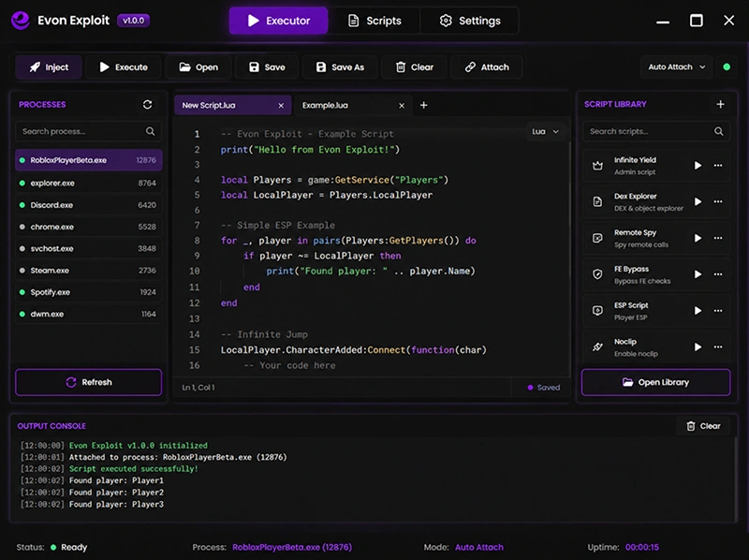
Task: Open the Settings tab
Action: click(470, 21)
